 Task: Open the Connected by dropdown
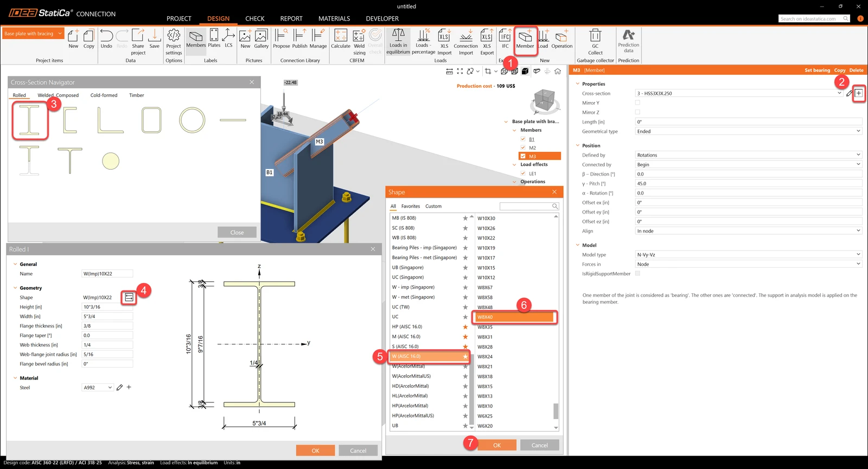coord(749,164)
